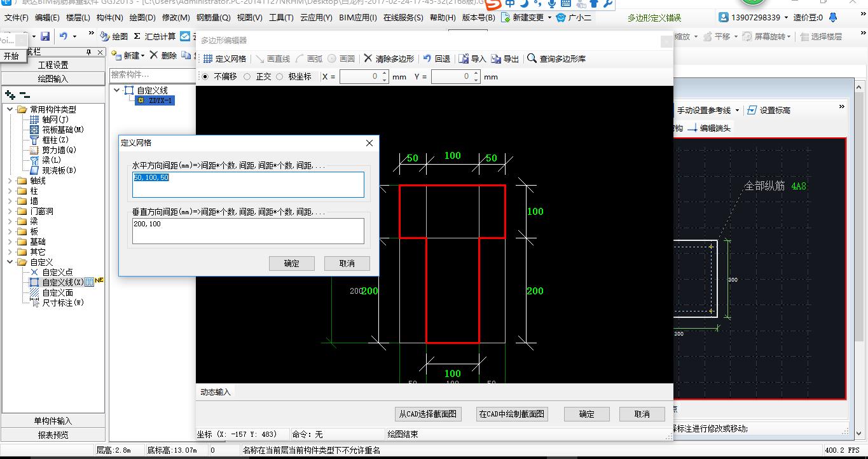Select Custom Point 自定义点 item
Image resolution: width=868 pixels, height=459 pixels.
click(x=52, y=272)
